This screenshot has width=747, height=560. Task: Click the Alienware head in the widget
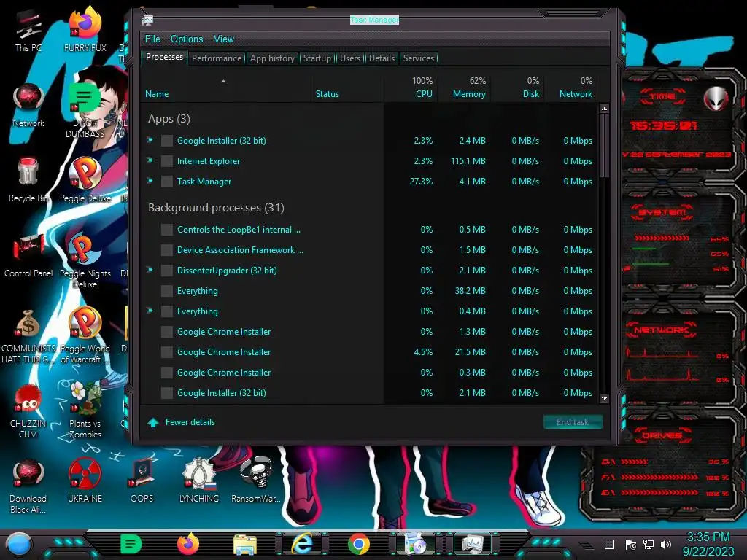coord(716,98)
